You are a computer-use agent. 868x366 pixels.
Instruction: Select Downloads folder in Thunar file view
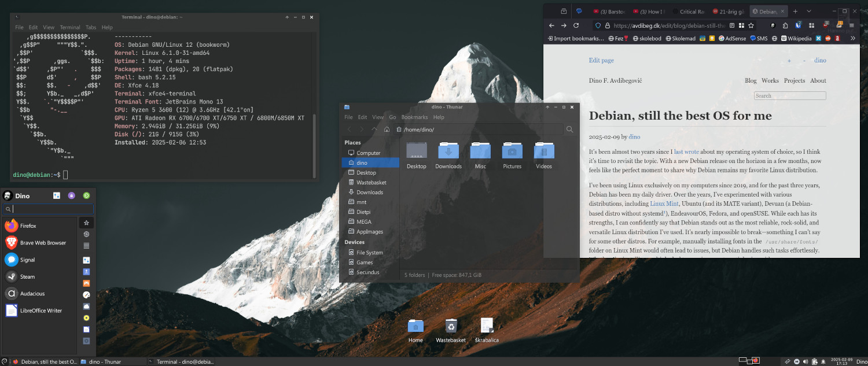click(x=448, y=156)
